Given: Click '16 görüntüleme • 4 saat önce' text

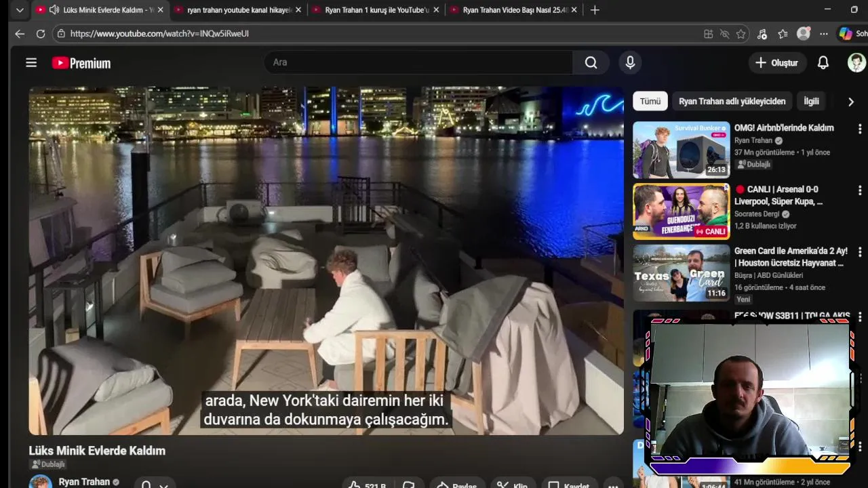Looking at the screenshot, I should (780, 287).
